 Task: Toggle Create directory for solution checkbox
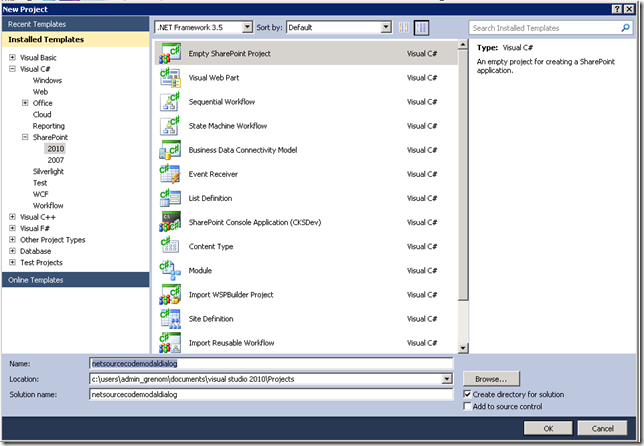click(467, 394)
